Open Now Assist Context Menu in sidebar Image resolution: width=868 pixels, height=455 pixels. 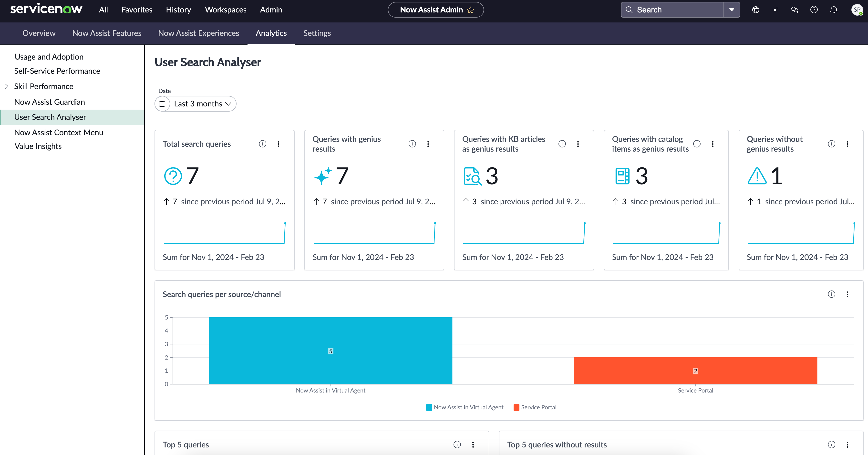coord(59,133)
